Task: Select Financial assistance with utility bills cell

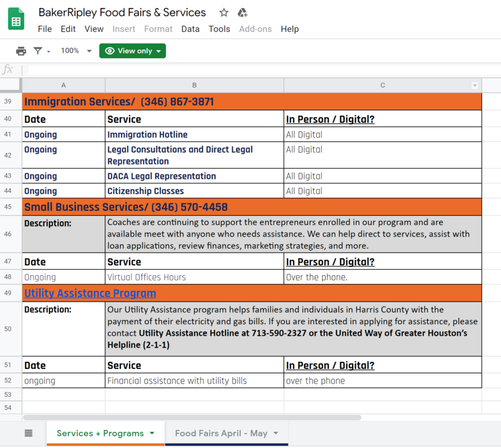Action: point(194,380)
